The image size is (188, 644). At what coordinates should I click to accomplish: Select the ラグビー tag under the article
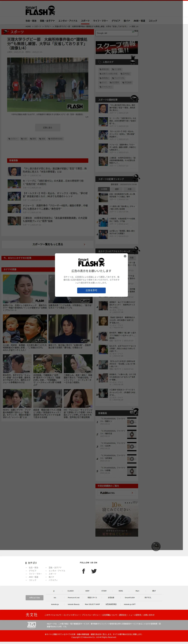coord(13,139)
